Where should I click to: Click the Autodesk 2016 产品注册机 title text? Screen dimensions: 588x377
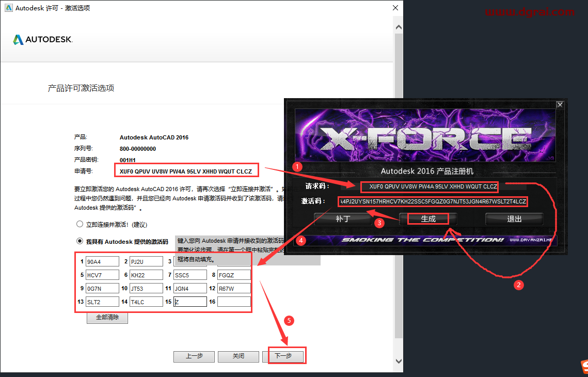[x=427, y=171]
